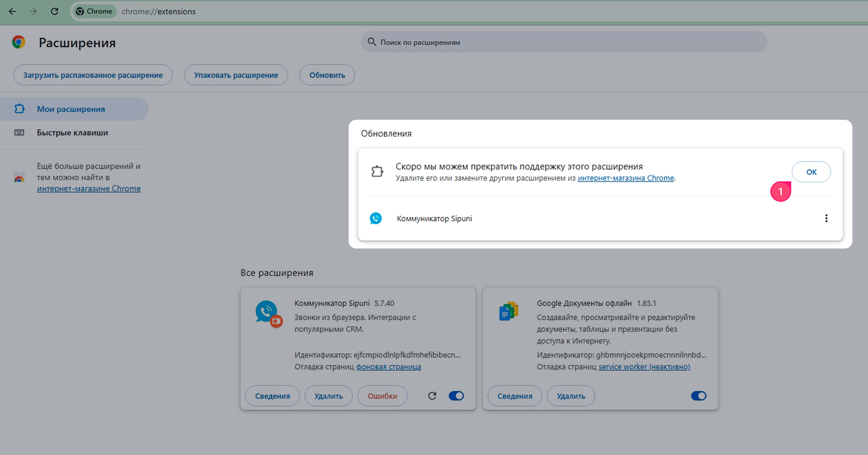Click Загрузить распакованное расширение button
The width and height of the screenshot is (868, 455).
click(93, 75)
